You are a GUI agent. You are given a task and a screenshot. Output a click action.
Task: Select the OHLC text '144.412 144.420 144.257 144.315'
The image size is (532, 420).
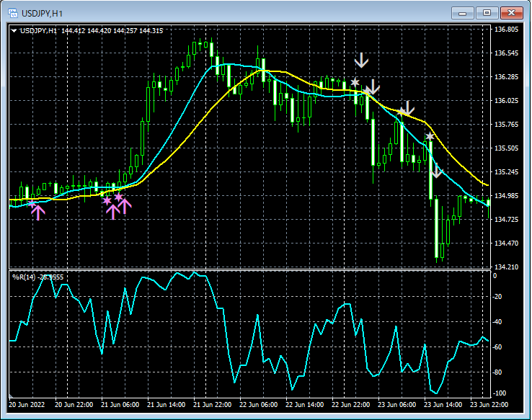point(112,31)
